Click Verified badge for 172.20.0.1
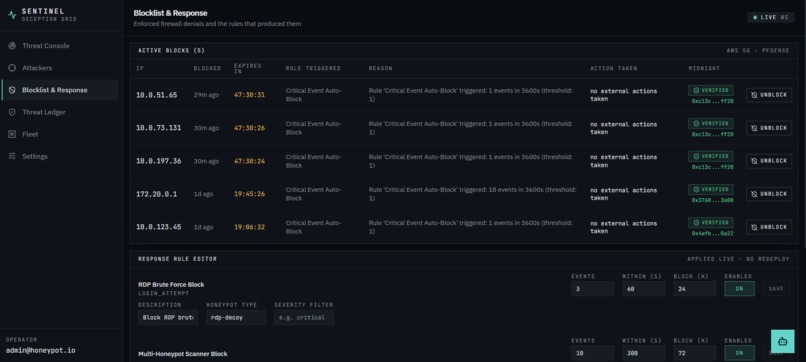This screenshot has width=806, height=362. click(710, 189)
